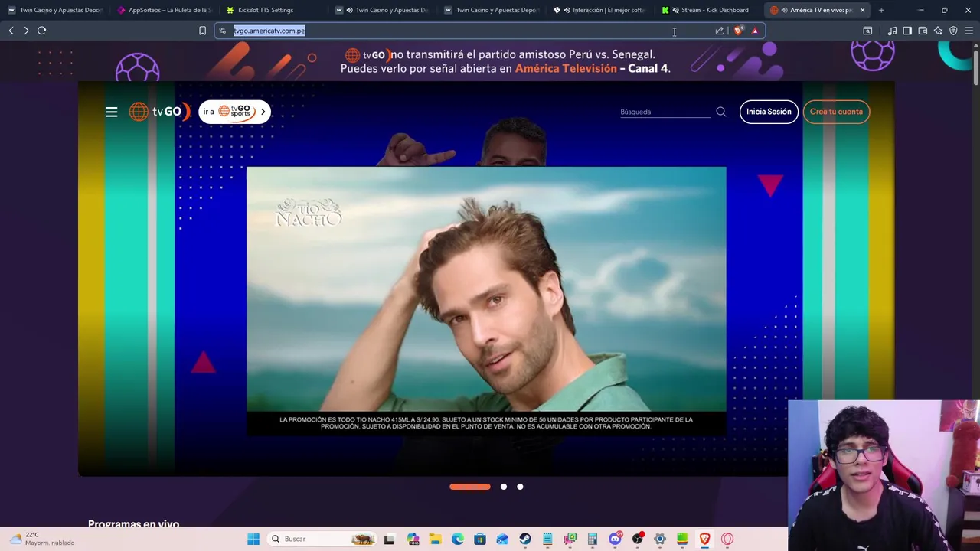
Task: Open Discord from the taskbar
Action: click(615, 539)
